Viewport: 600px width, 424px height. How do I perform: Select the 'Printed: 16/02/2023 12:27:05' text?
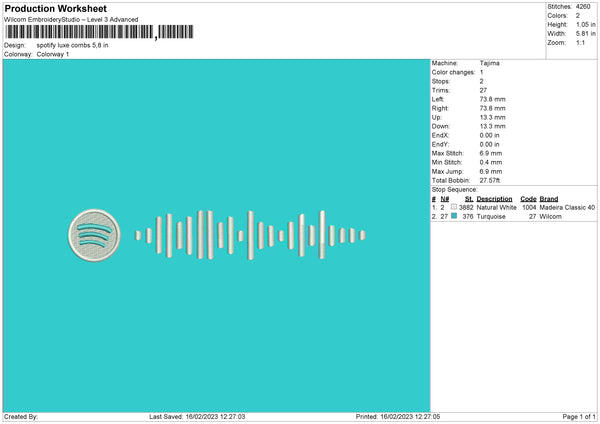tap(398, 417)
